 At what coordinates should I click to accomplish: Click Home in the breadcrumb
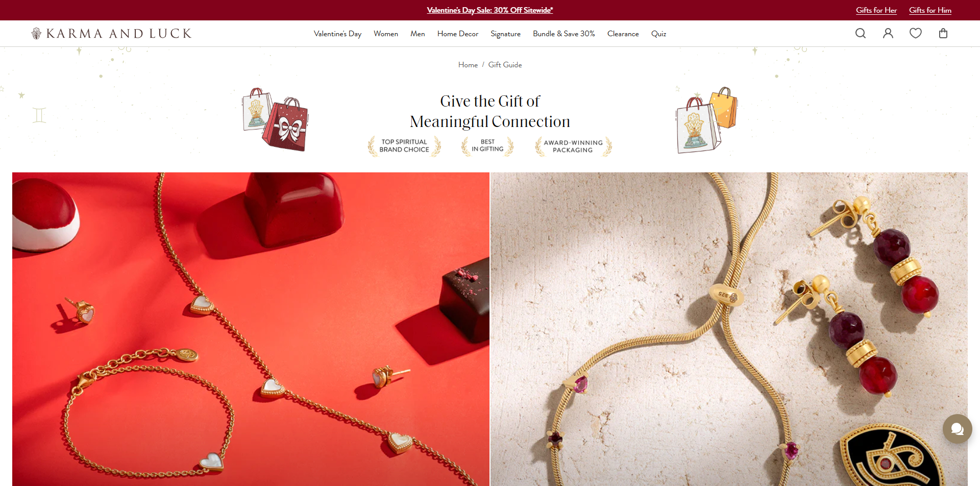[x=468, y=65]
